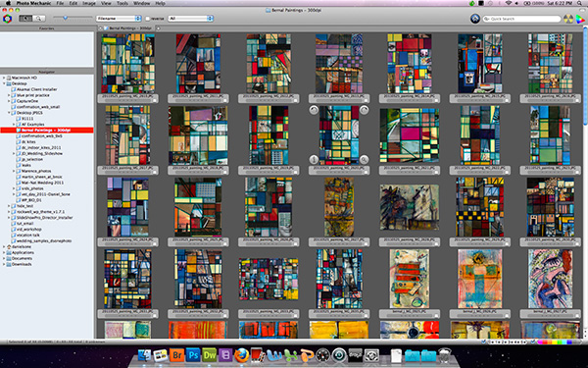Toggle the color class filter checkbox in status bar
The height and width of the screenshot is (368, 588).
[533, 342]
